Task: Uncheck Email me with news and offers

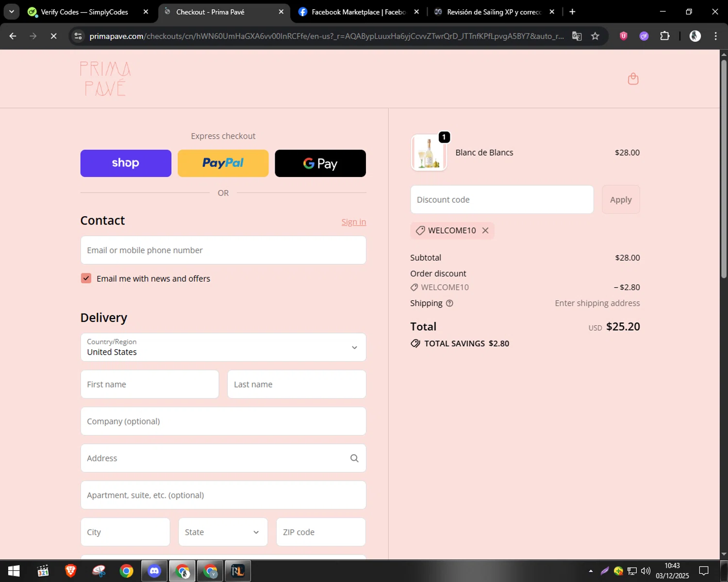Action: tap(86, 278)
